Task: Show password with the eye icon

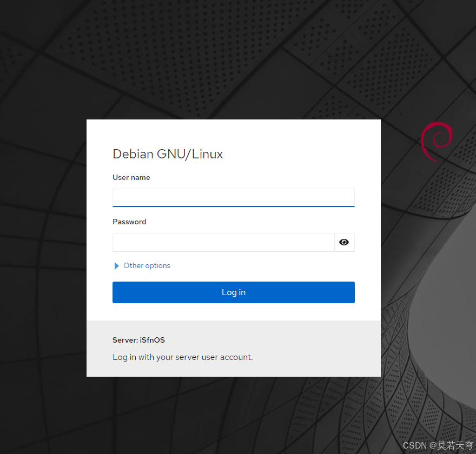Action: pyautogui.click(x=344, y=242)
